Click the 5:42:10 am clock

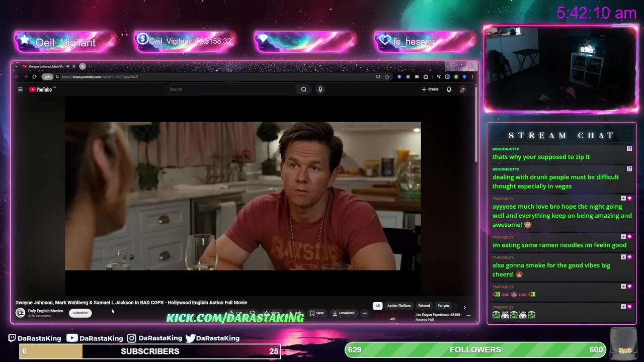(x=596, y=13)
